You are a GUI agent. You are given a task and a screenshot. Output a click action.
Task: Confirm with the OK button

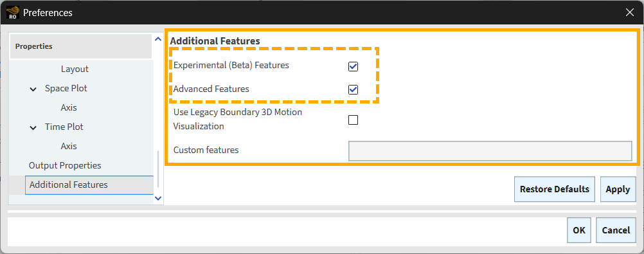tap(579, 230)
